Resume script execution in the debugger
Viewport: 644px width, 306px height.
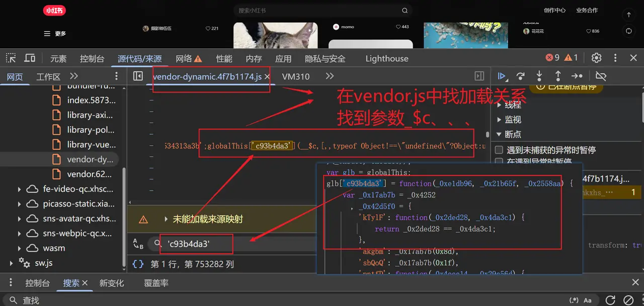[502, 76]
